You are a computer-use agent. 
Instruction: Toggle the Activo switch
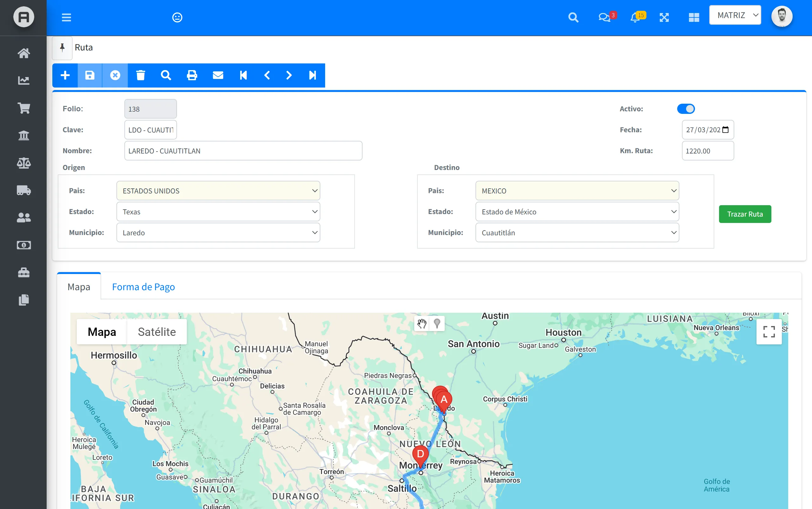(x=686, y=109)
